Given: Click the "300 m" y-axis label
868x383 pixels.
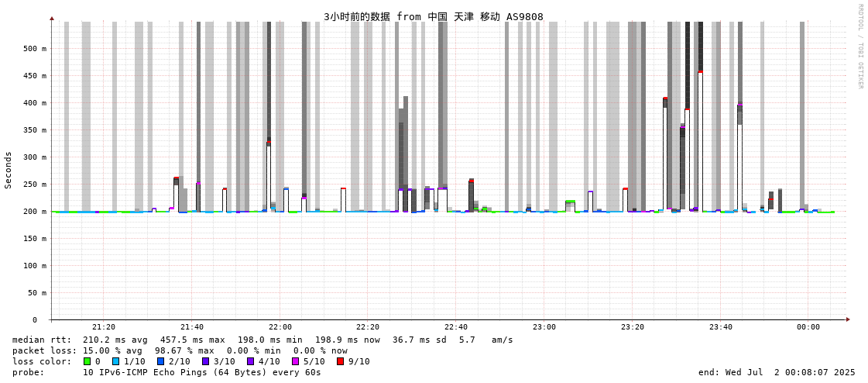Looking at the screenshot, I should pos(34,157).
